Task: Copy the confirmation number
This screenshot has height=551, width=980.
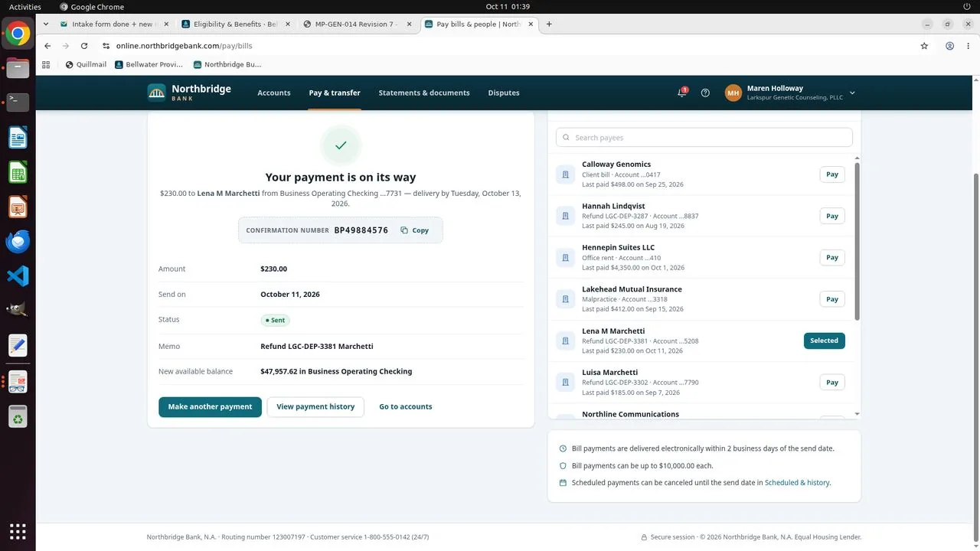Action: (x=414, y=230)
